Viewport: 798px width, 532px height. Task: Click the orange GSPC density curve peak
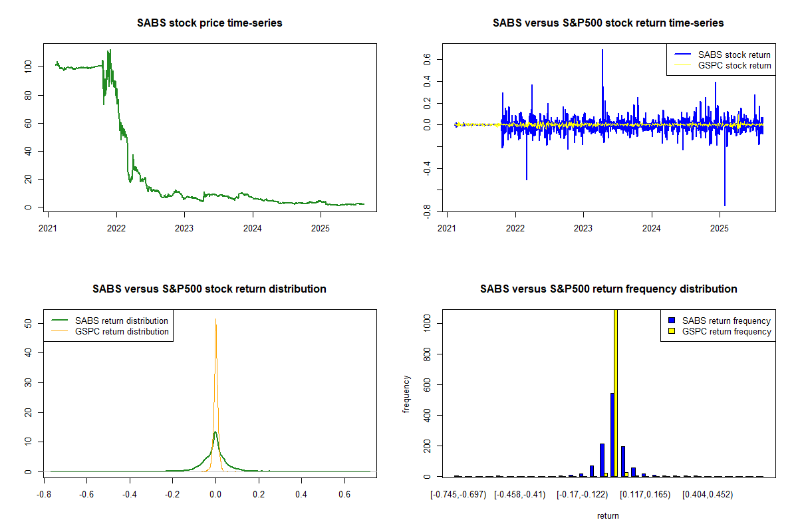[215, 321]
